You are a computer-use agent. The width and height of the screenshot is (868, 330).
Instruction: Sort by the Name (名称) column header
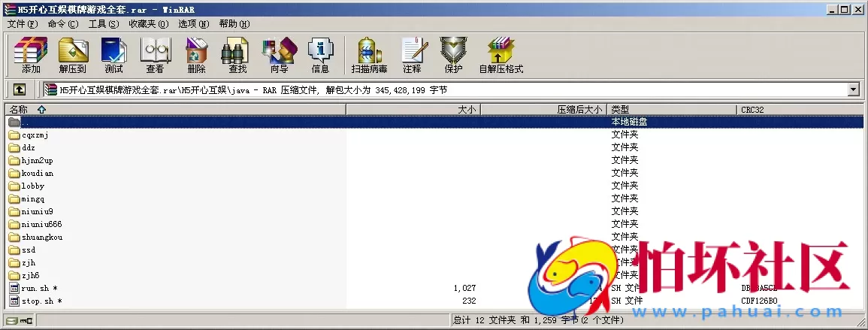[176, 110]
